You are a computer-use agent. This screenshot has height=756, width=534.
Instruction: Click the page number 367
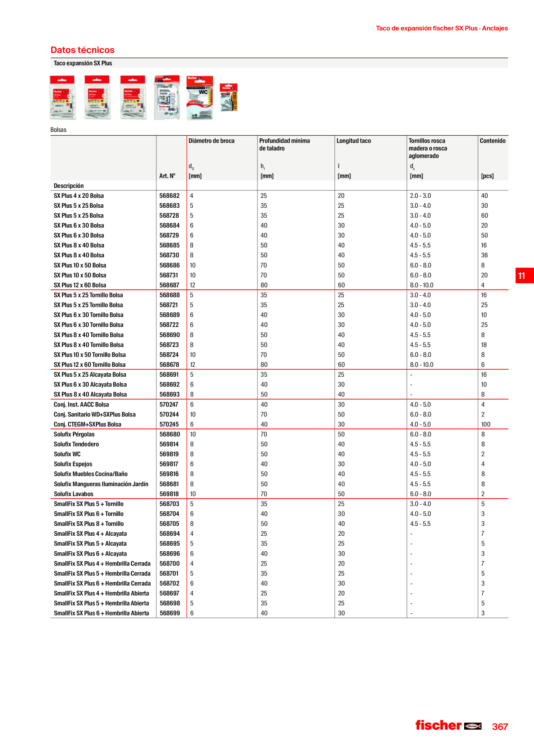pyautogui.click(x=500, y=727)
